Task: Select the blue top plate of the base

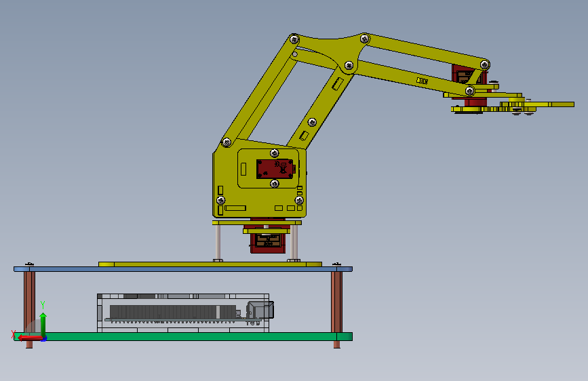Action: click(x=183, y=269)
